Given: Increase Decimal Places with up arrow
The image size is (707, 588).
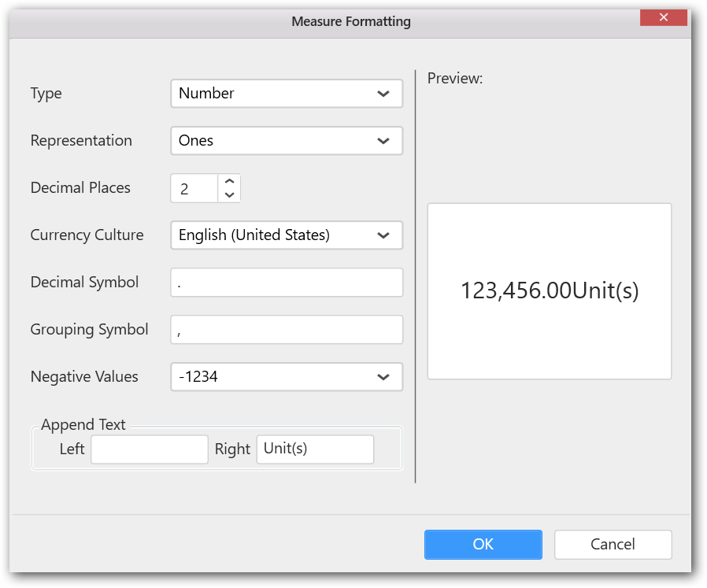Looking at the screenshot, I should pos(229,181).
